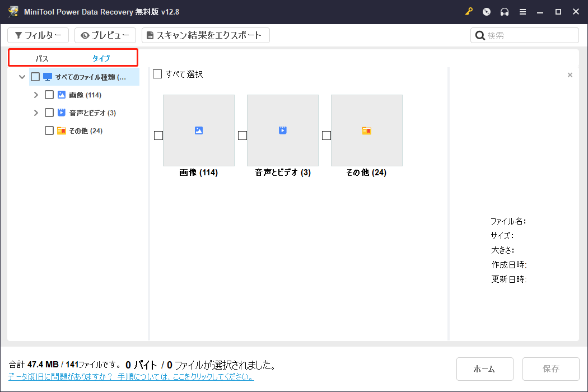Check the 画像 (114) checkbox in tree

pos(49,94)
